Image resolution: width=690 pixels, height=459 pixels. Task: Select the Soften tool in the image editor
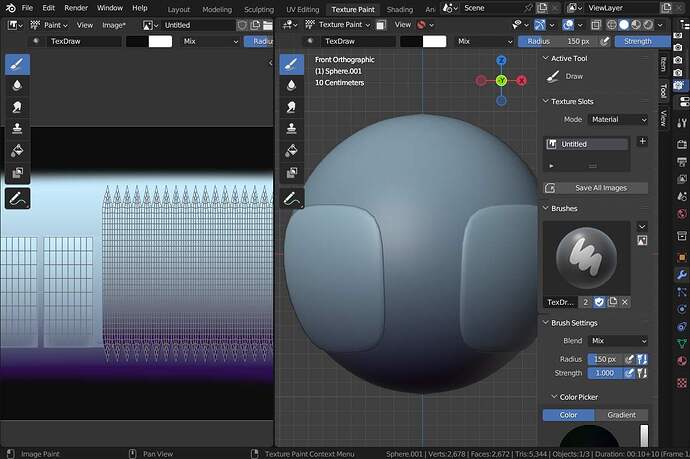pyautogui.click(x=18, y=85)
